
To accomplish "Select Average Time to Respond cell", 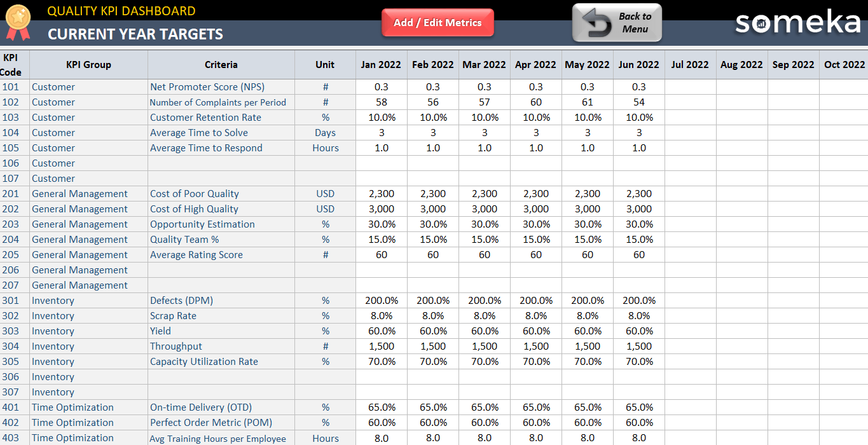I will point(221,148).
